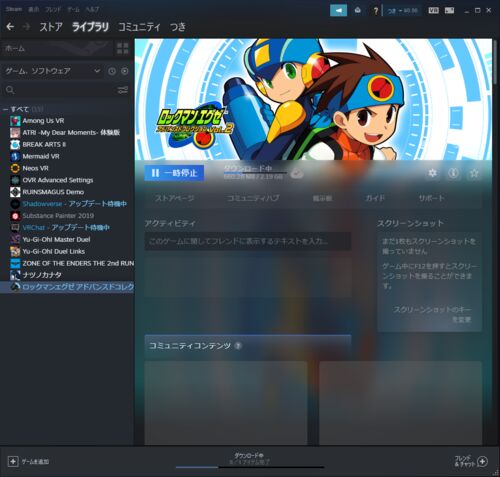Go back with the left arrow

10,27
